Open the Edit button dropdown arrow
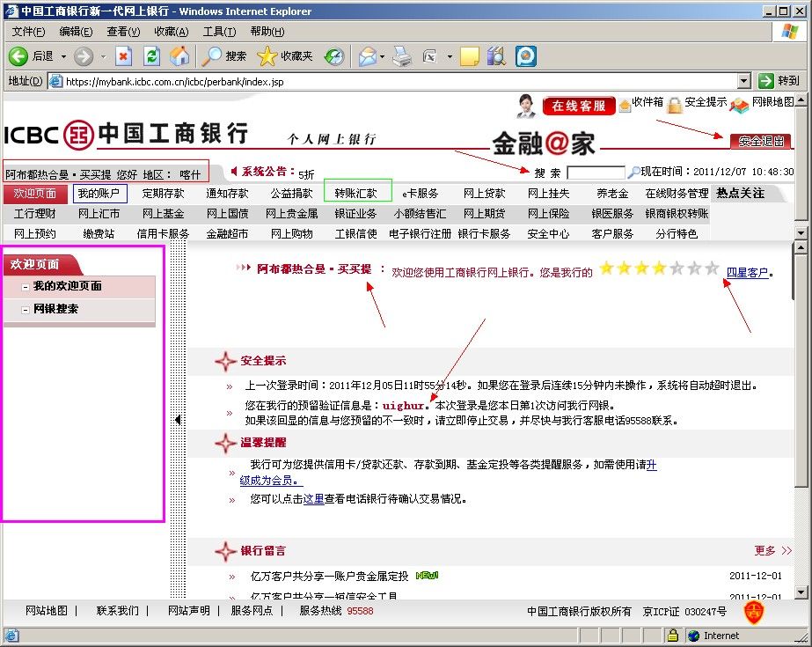Screen dimensions: 812x647 tap(450, 56)
